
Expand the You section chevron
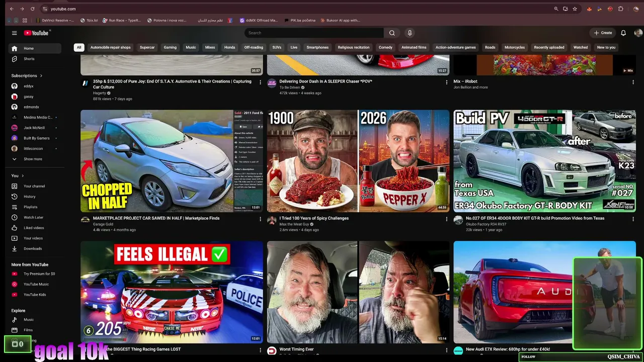coord(23,176)
